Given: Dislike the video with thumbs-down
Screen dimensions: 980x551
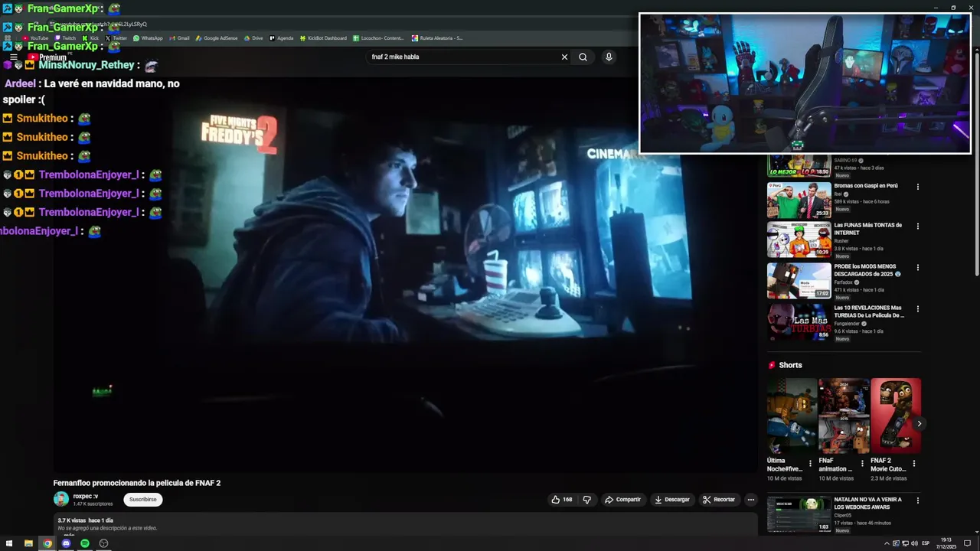Looking at the screenshot, I should click(587, 500).
